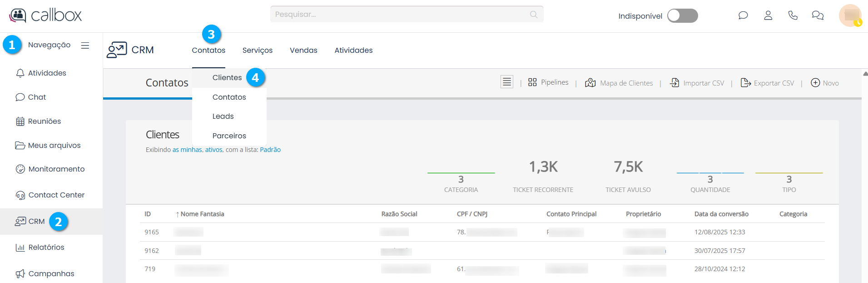The width and height of the screenshot is (868, 283).
Task: Click Exportar CSV
Action: [768, 83]
